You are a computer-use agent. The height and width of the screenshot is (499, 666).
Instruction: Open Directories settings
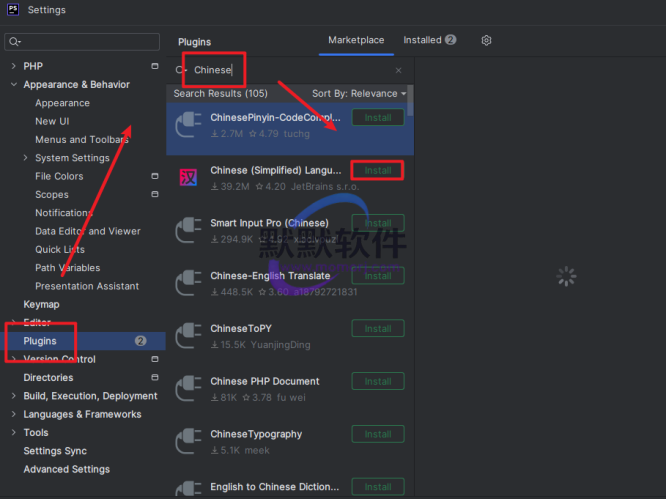pos(48,377)
